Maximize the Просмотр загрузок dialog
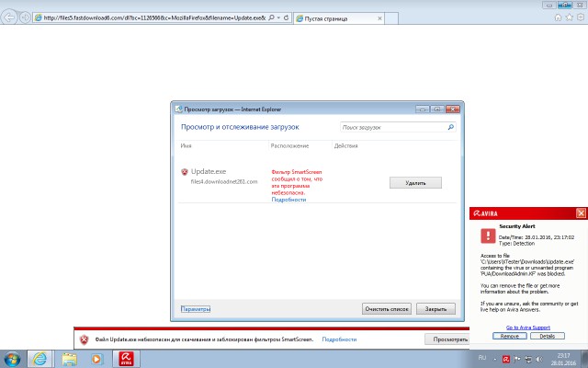The height and width of the screenshot is (368, 588). (437, 109)
